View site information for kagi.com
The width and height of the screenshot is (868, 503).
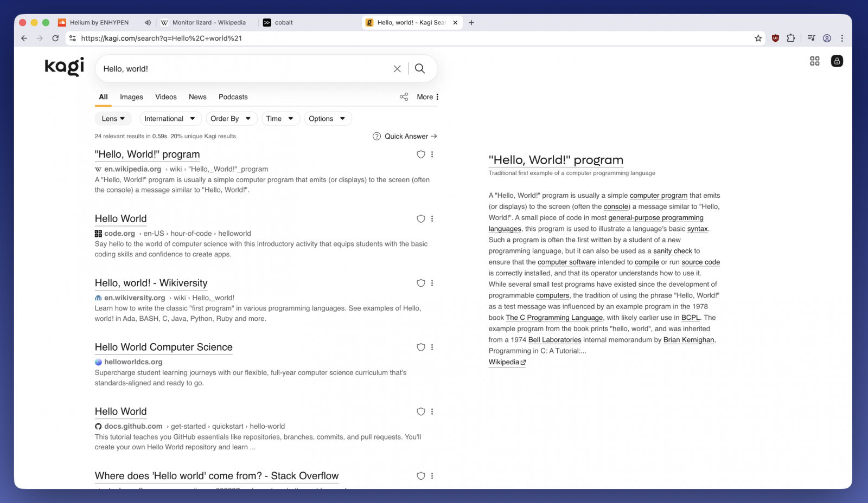click(73, 38)
